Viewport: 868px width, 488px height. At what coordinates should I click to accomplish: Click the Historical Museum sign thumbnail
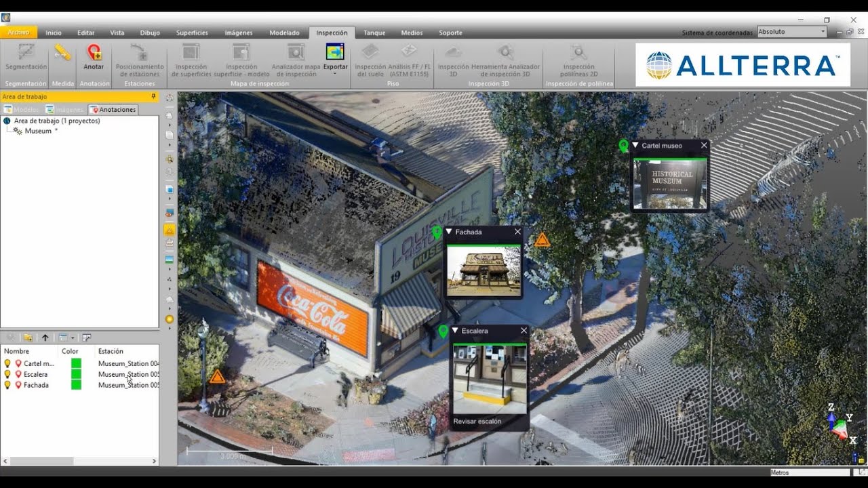coord(670,184)
